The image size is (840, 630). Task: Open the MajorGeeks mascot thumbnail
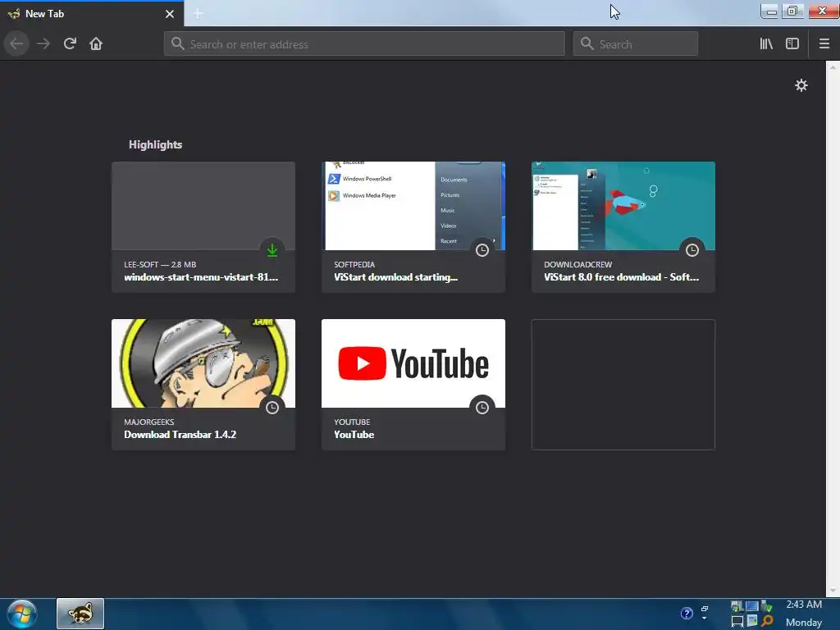coord(203,363)
